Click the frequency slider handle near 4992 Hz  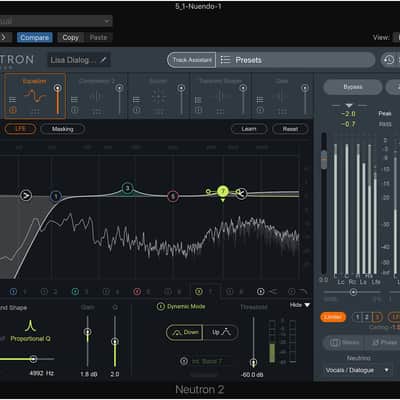(x=33, y=359)
